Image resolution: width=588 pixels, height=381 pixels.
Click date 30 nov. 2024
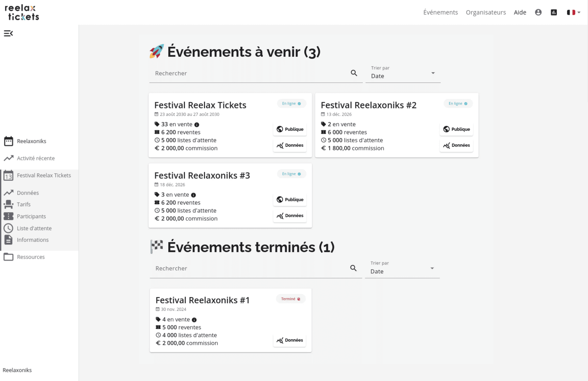pyautogui.click(x=174, y=309)
